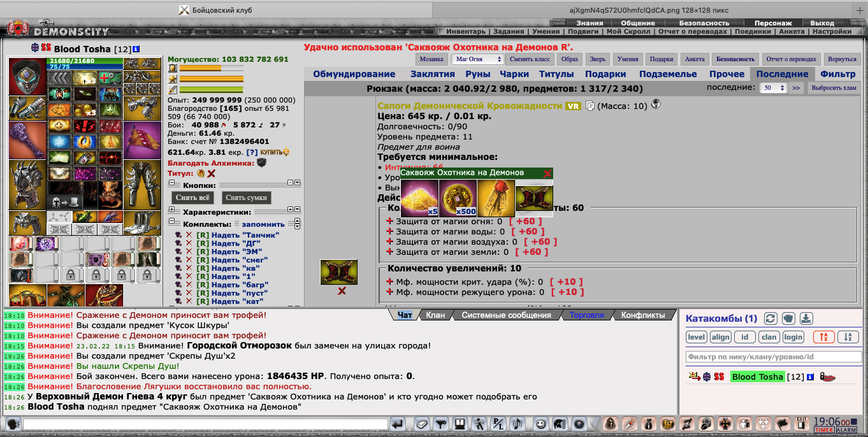
Task: Click the eraser icon in chat toolbar
Action: point(423,424)
